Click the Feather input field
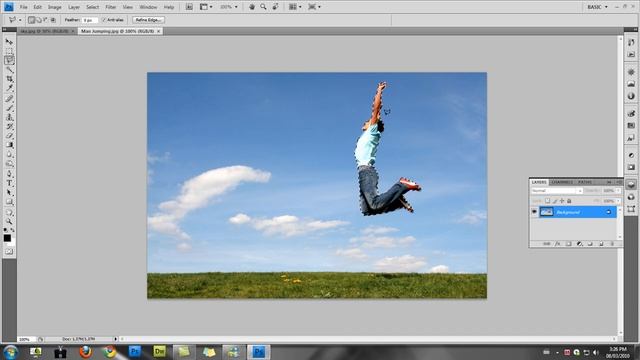Screen dimensions: 640x360 pos(89,20)
